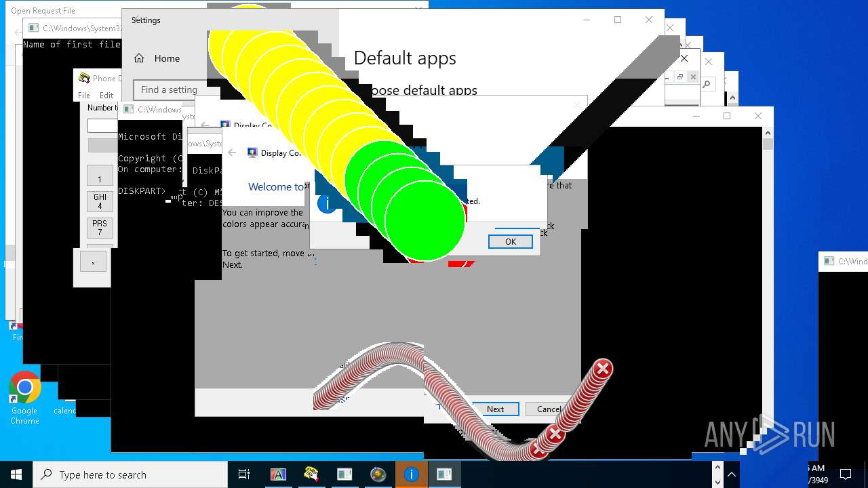Click taskbar page scroll-down arrow
This screenshot has height=488, width=868.
[719, 482]
